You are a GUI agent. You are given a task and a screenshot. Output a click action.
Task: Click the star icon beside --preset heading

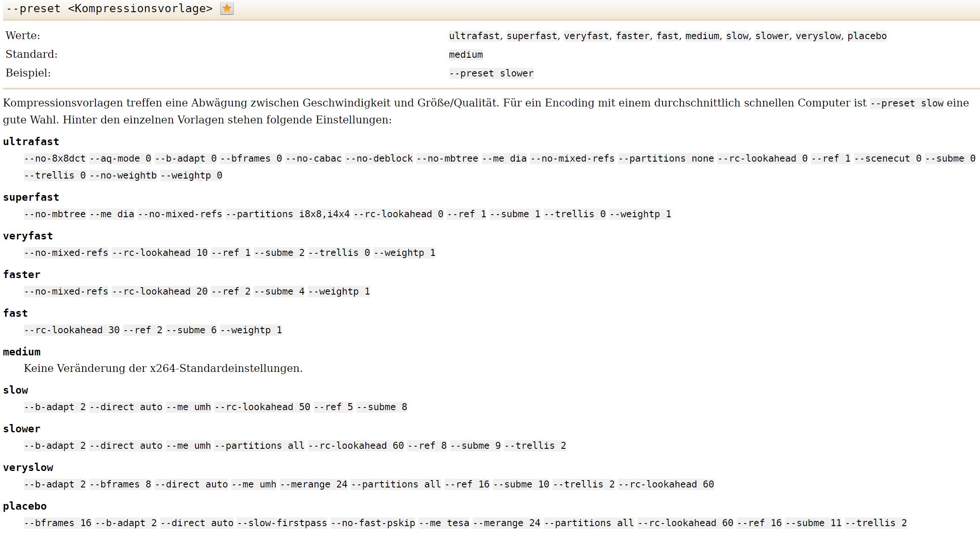[x=227, y=8]
